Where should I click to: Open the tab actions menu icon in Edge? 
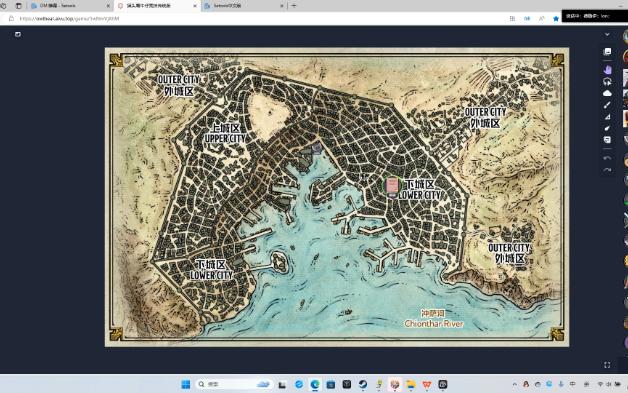click(x=18, y=6)
